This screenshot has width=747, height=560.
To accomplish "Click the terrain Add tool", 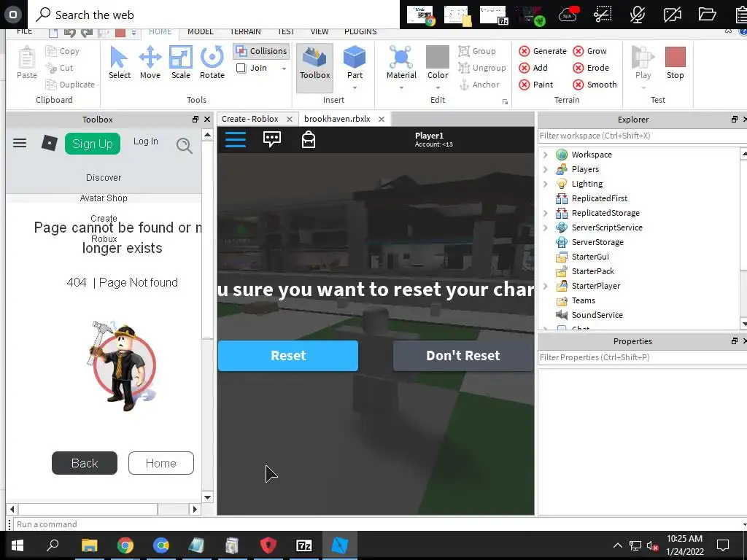I will click(533, 68).
